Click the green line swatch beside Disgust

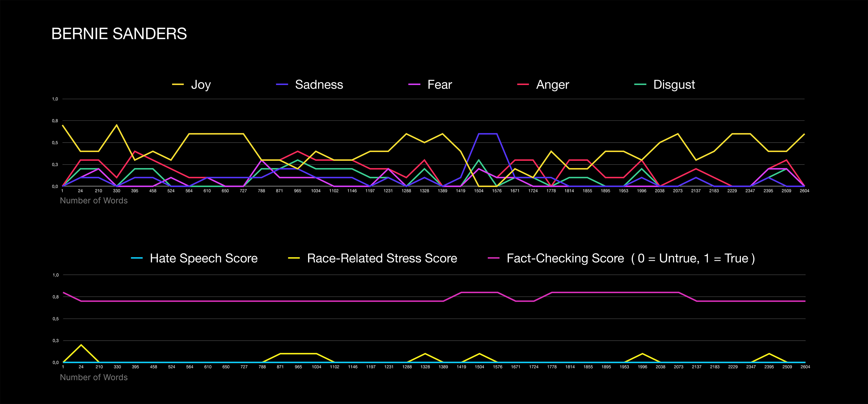pos(640,84)
